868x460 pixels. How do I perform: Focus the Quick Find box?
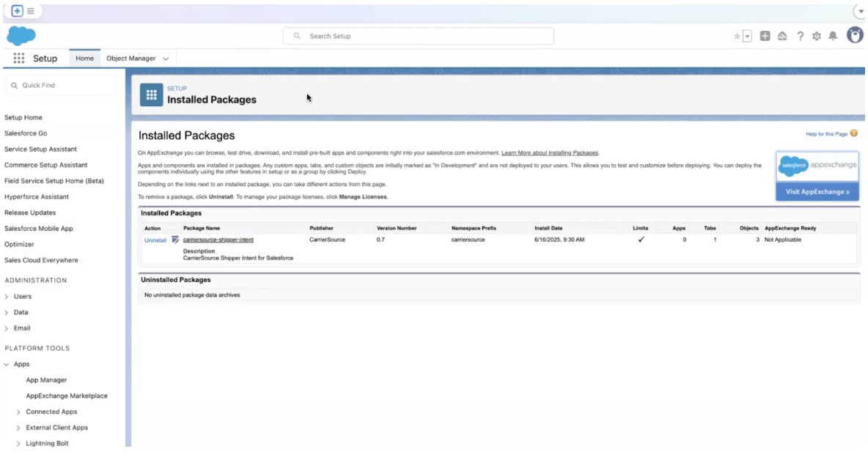[61, 85]
